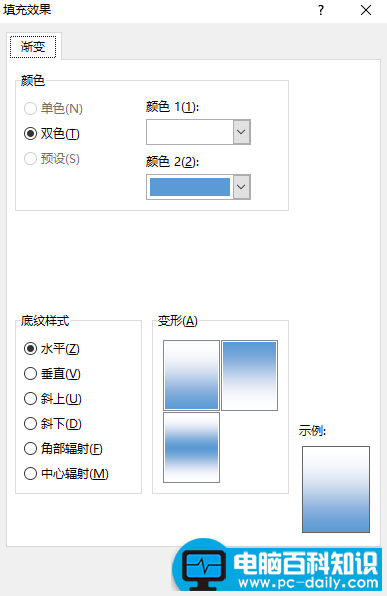Click the 示例 gradient preview box
Image resolution: width=387 pixels, height=596 pixels.
[336, 490]
